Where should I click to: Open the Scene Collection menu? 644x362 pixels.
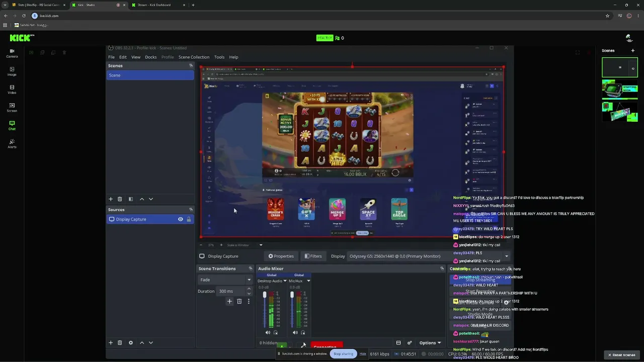(x=194, y=57)
